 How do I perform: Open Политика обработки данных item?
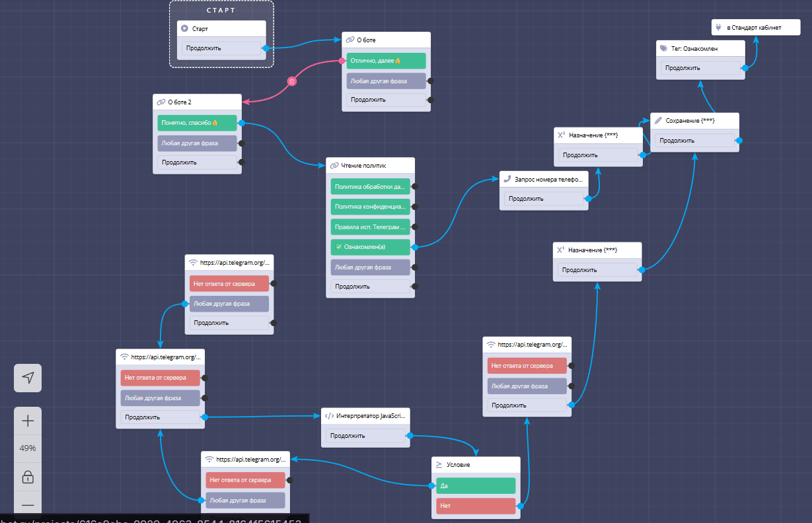(370, 187)
